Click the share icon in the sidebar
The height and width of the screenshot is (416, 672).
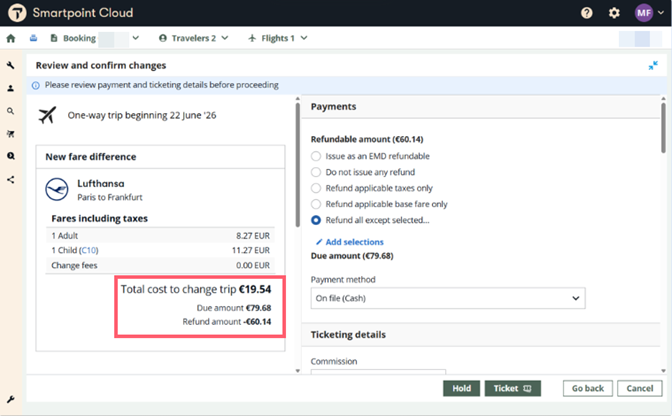11,180
